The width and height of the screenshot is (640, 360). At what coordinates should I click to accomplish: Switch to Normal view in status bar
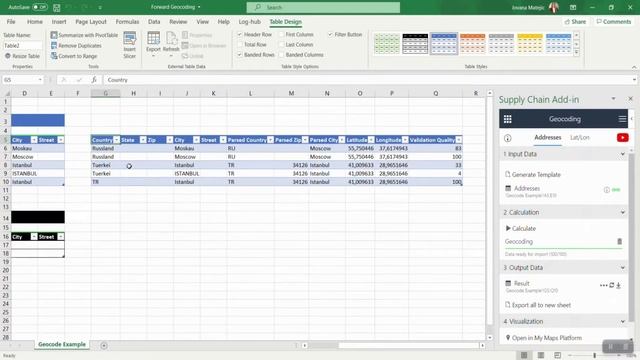524,355
